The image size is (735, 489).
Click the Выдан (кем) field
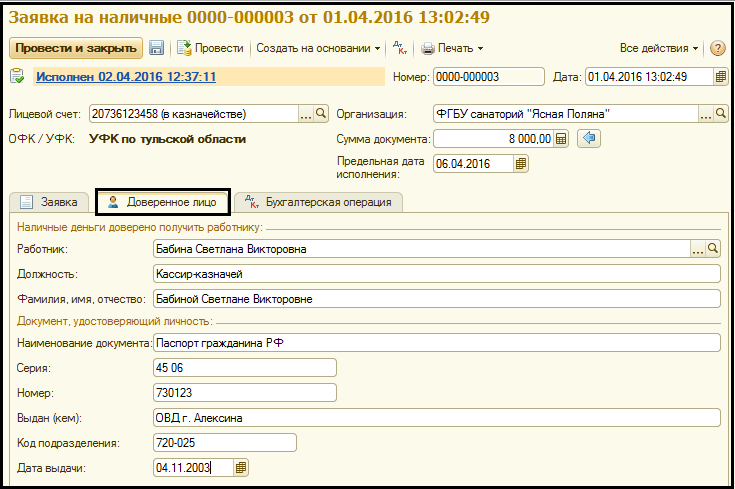(437, 418)
